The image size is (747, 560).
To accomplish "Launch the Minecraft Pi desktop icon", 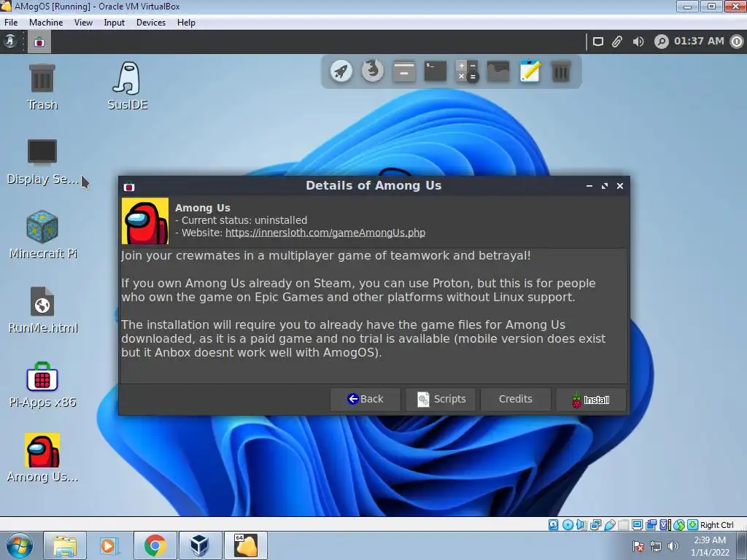I will click(43, 236).
